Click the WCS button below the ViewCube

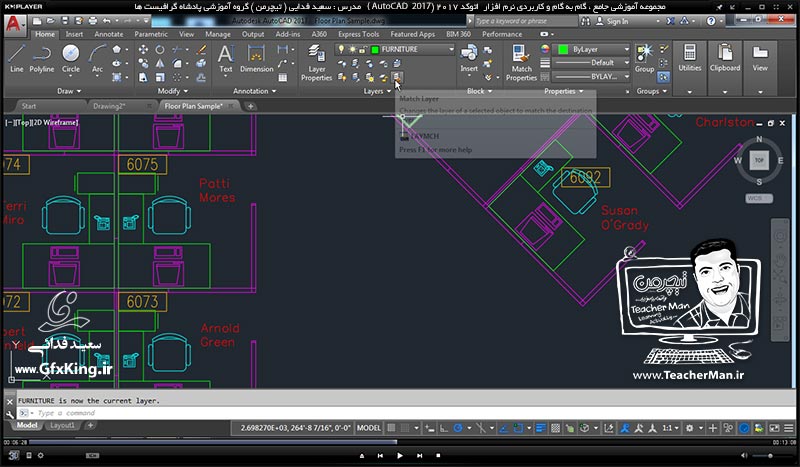tap(759, 198)
